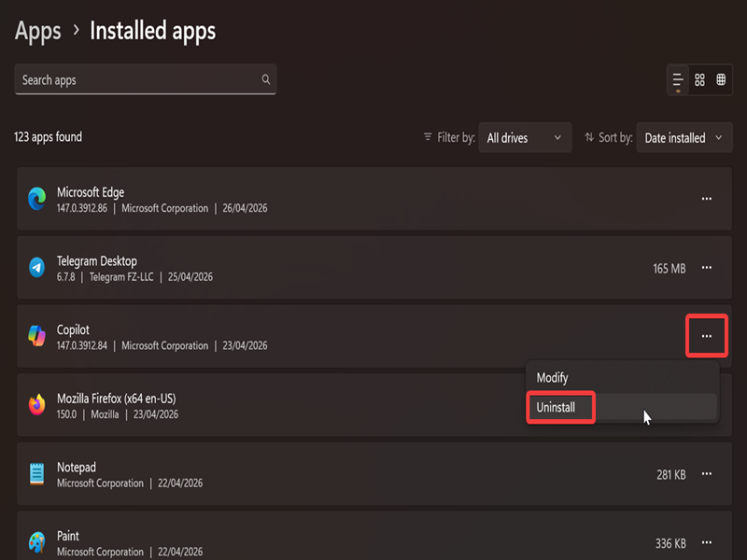Go back to Apps breadcrumb

click(x=37, y=31)
